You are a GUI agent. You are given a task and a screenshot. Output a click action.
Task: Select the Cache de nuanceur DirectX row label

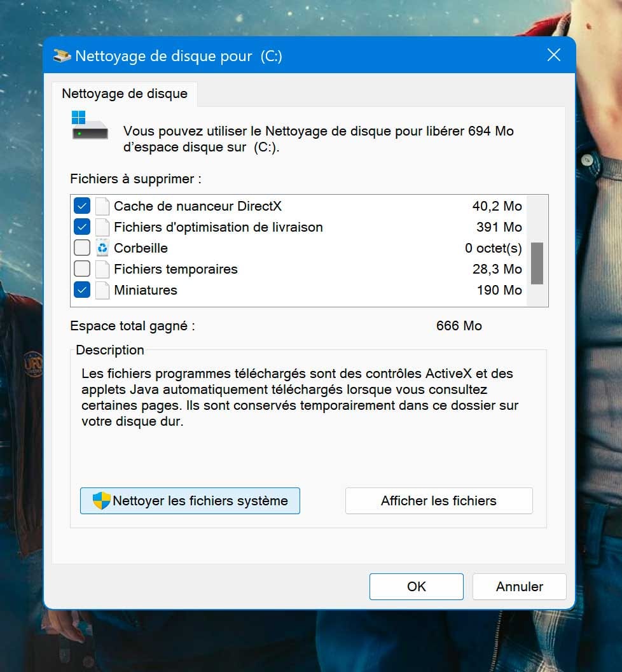click(x=198, y=206)
